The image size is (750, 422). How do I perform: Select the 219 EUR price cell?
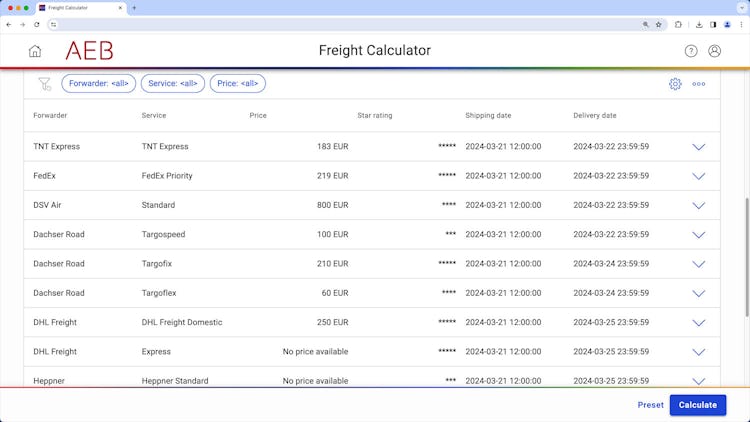tap(332, 176)
